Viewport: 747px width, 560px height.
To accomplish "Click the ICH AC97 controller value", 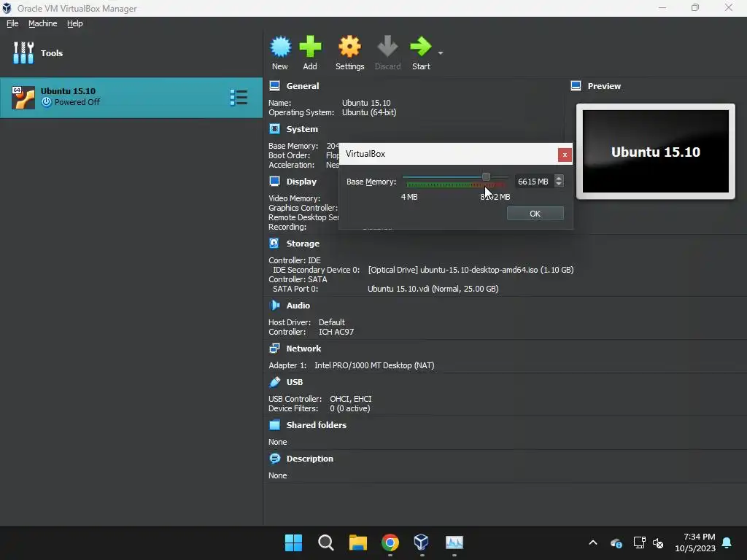I will 336,332.
